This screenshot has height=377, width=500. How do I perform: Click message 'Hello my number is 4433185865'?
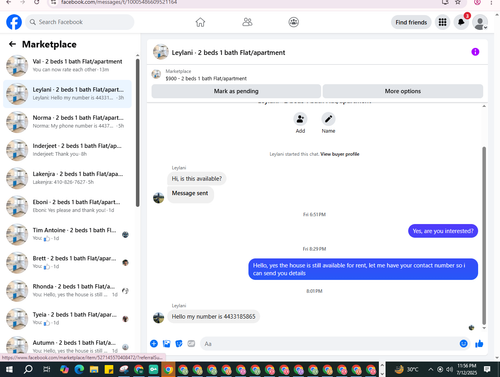tap(213, 317)
